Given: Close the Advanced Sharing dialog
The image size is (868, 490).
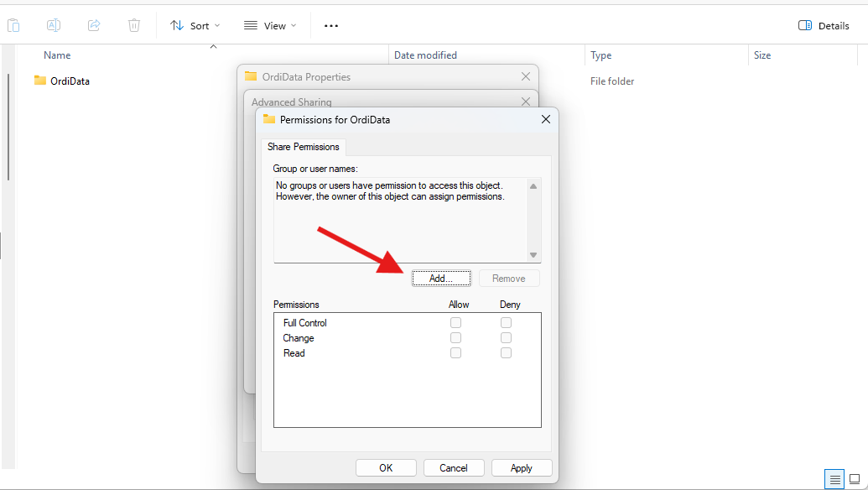Looking at the screenshot, I should 525,101.
